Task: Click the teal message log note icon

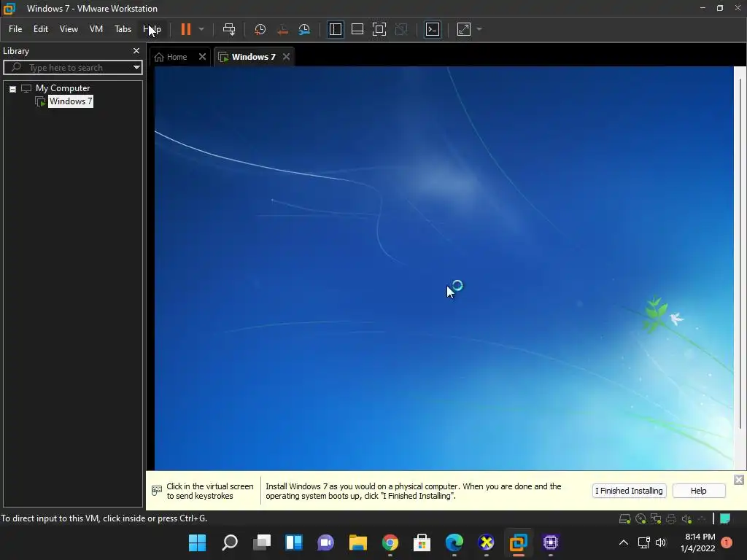Action: [724, 518]
